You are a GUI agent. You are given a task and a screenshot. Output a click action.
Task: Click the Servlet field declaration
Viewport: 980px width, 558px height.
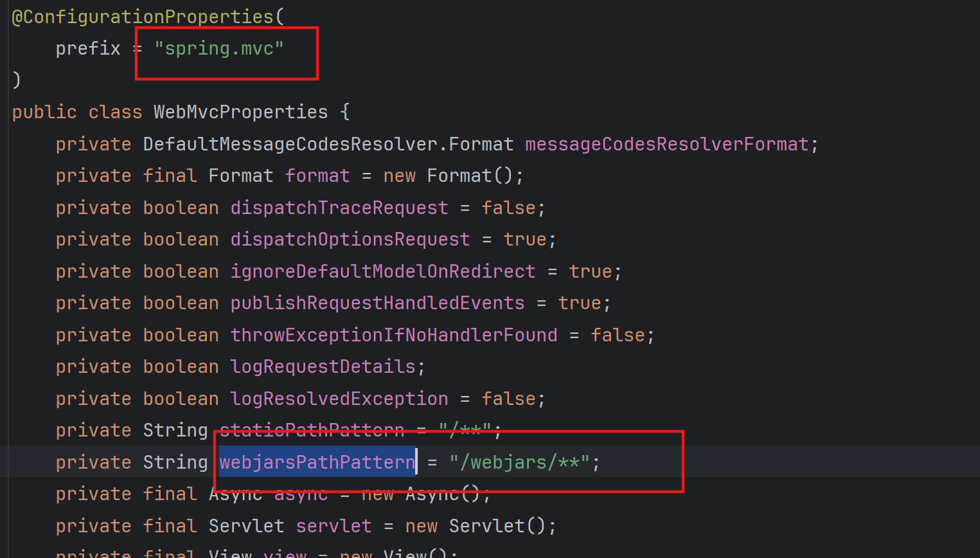click(334, 525)
